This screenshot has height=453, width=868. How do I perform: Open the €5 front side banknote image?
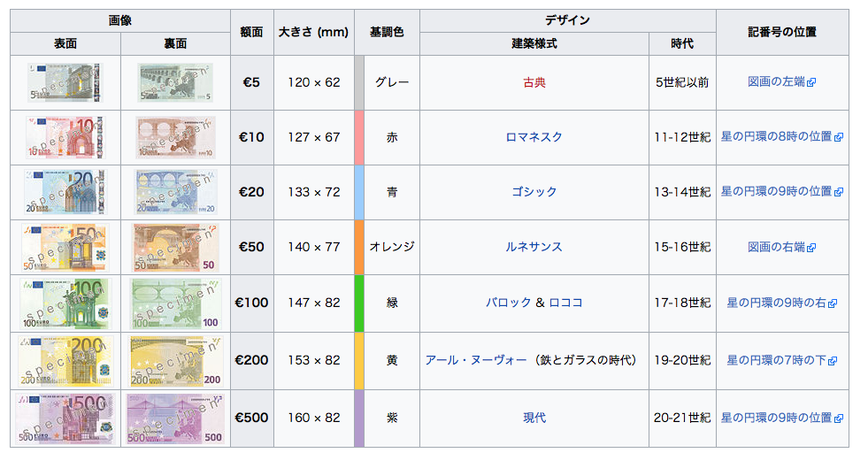click(x=65, y=82)
